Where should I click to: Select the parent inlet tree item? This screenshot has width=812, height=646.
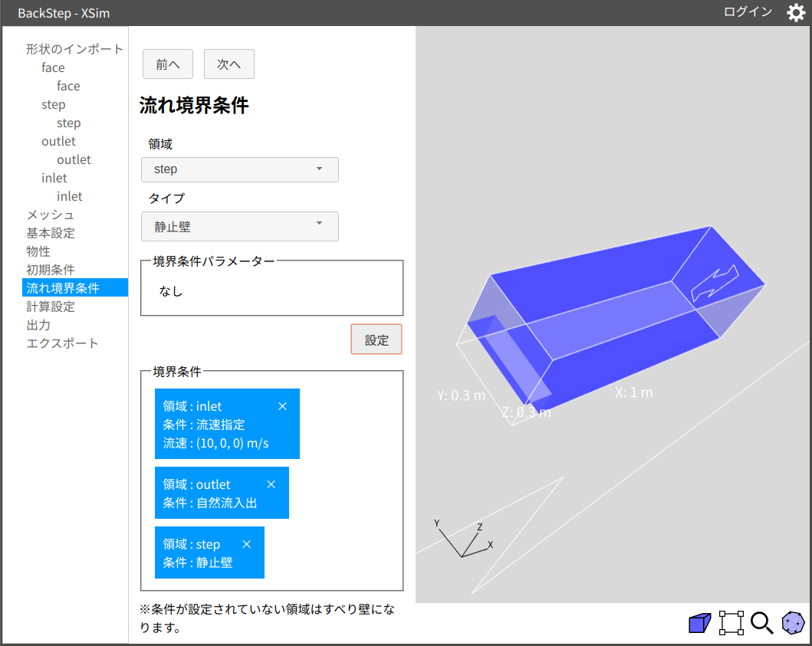54,178
